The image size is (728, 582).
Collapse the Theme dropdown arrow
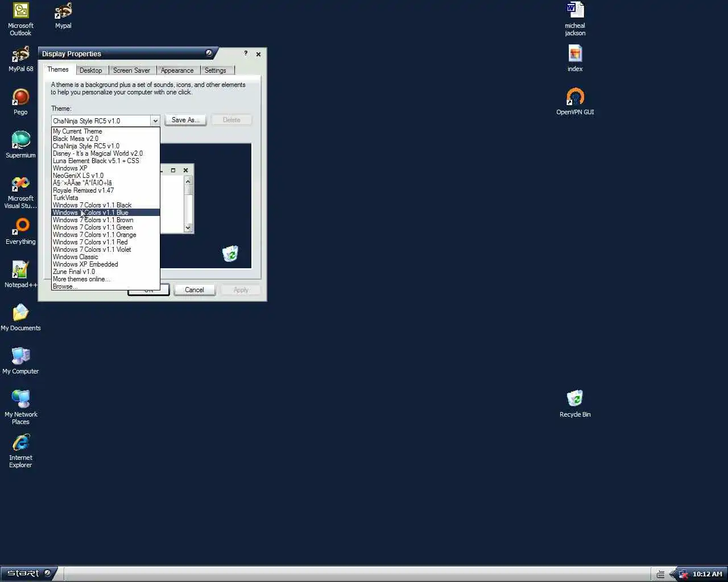155,120
